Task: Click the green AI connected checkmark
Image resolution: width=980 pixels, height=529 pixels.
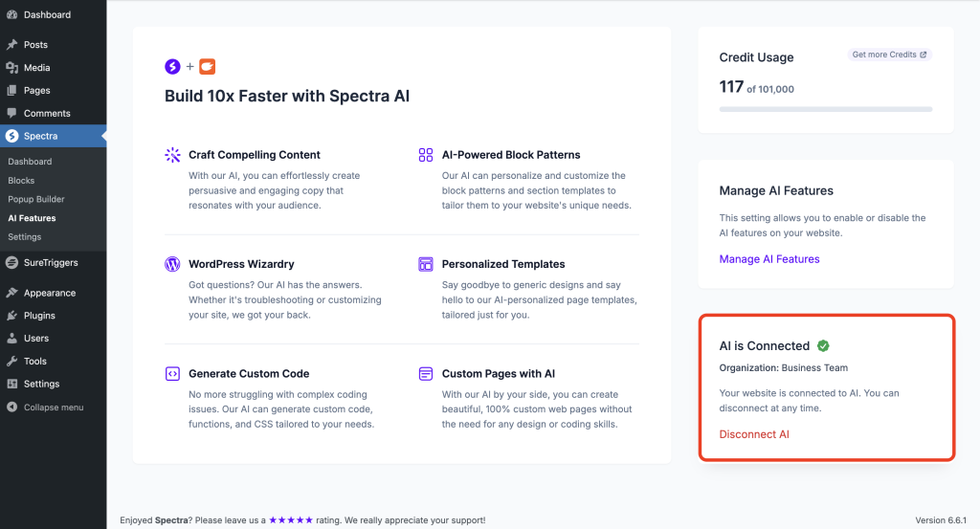Action: coord(823,346)
